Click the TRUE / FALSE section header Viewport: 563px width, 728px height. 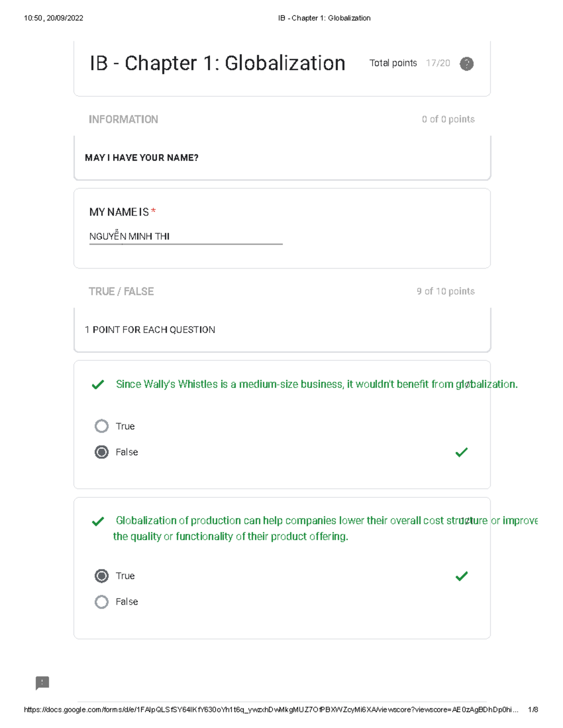click(121, 292)
